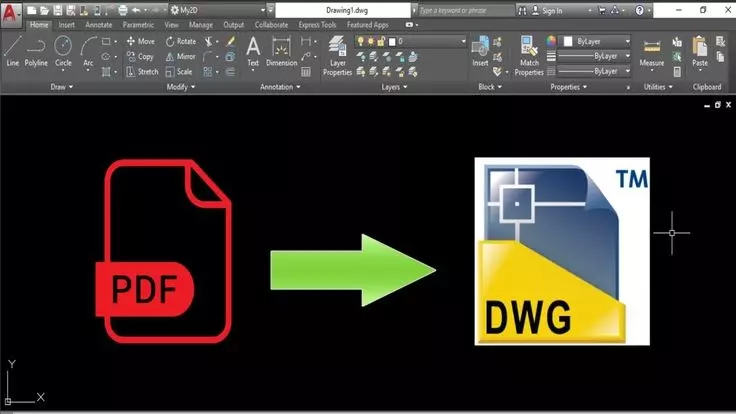Switch to the Manage ribbon tab
Viewport: 736px width, 414px height.
(x=200, y=25)
